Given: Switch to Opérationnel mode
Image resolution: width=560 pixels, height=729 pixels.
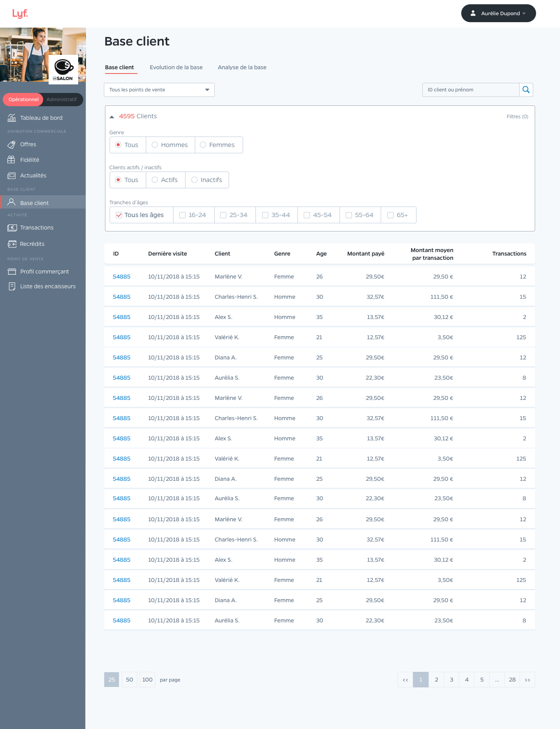Looking at the screenshot, I should click(23, 100).
